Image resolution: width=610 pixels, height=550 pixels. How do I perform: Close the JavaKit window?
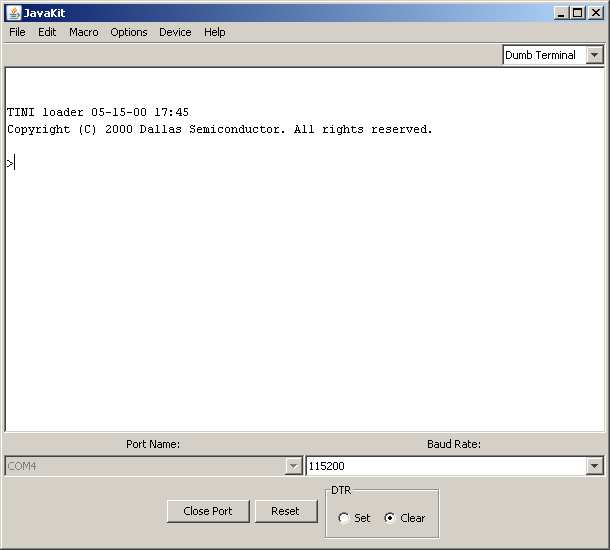pyautogui.click(x=596, y=13)
